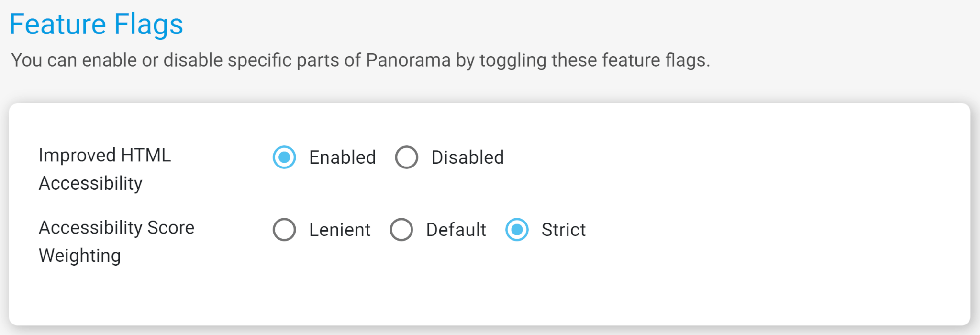The height and width of the screenshot is (335, 980).
Task: Click the "Default" weighting label text
Action: 456,230
